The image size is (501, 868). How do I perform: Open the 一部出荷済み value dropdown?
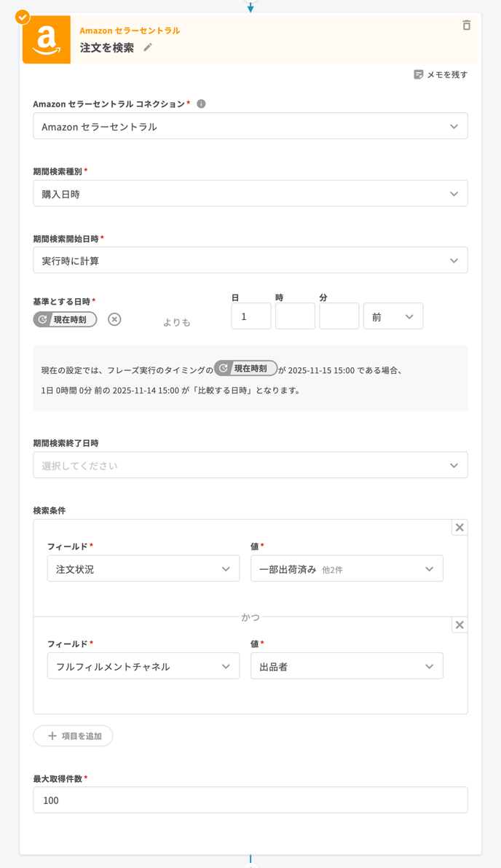[x=347, y=569]
